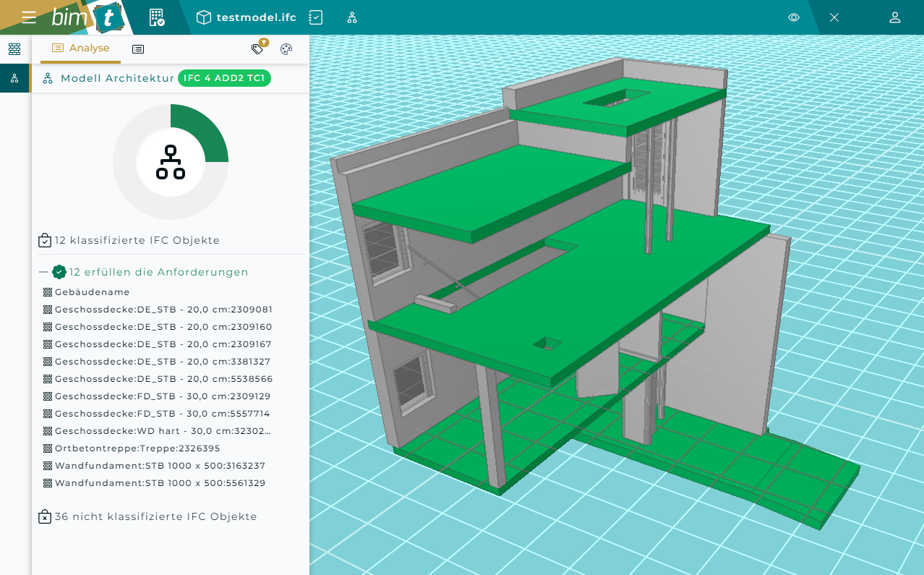Viewport: 924px width, 575px height.
Task: Click brick icon beside Gebäudename
Action: pos(48,292)
